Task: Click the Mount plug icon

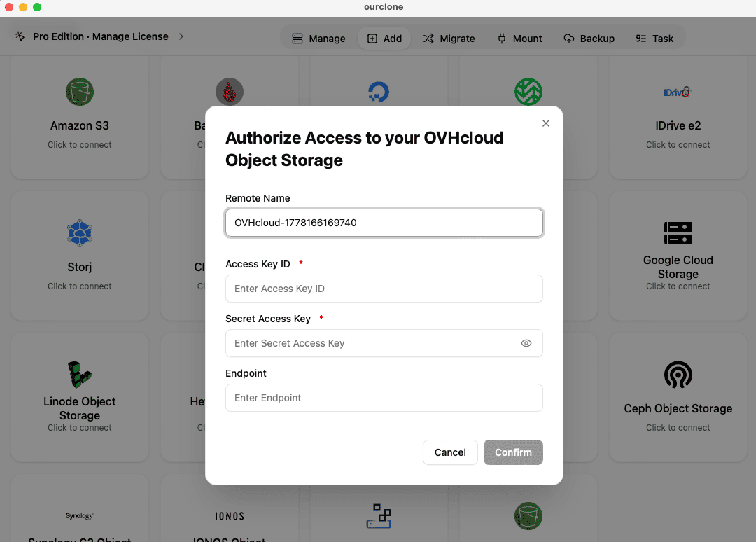Action: [502, 39]
